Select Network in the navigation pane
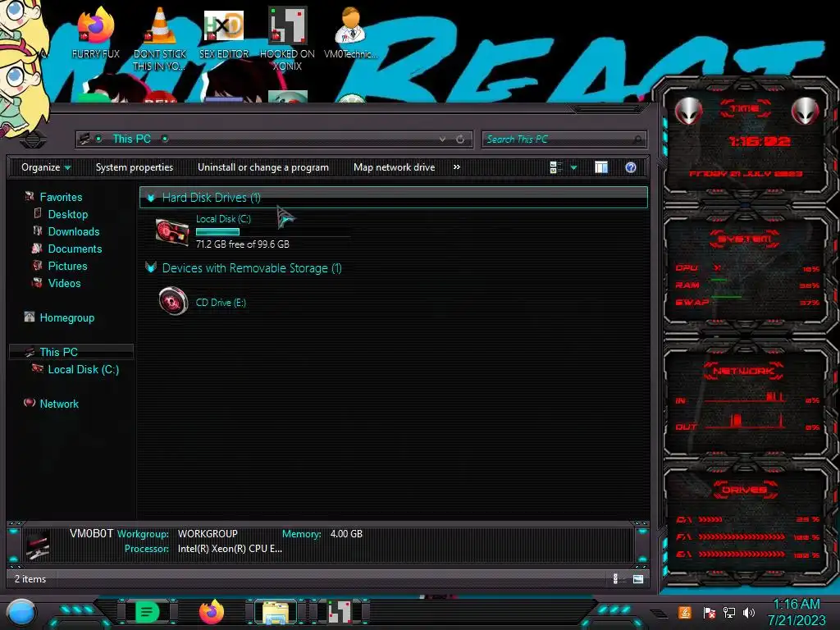Screen dimensions: 840x630 click(59, 404)
